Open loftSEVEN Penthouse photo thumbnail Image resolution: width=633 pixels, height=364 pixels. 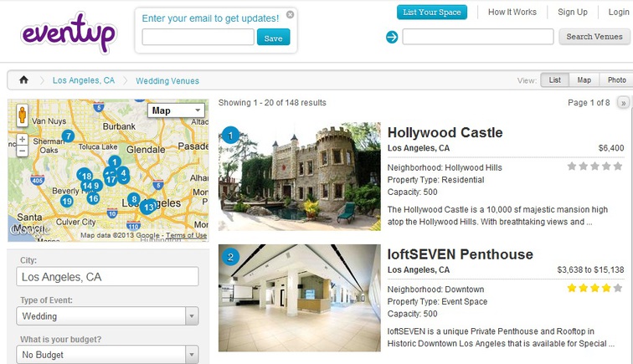click(300, 298)
